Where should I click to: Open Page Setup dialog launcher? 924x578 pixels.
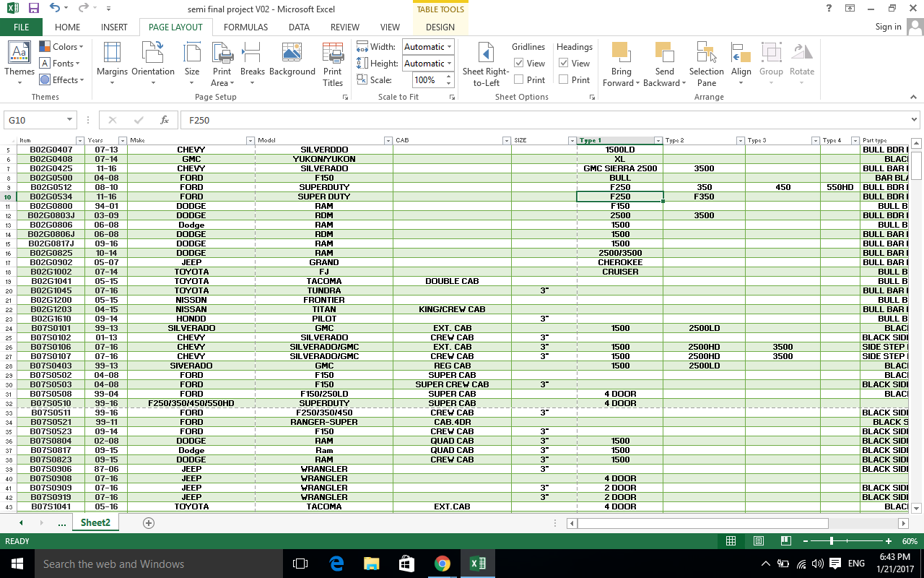click(345, 97)
